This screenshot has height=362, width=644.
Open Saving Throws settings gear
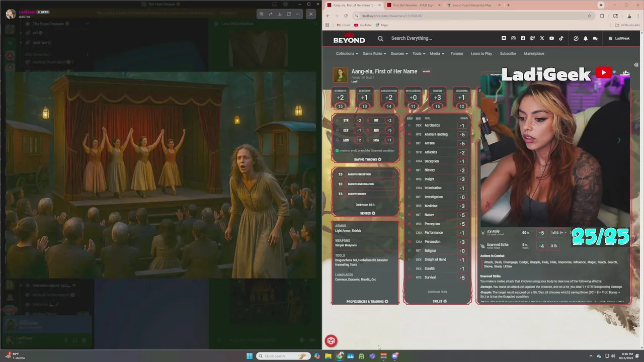379,159
